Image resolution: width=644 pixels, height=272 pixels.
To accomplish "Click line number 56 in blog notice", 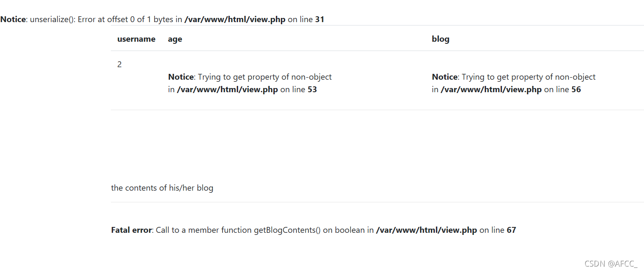I will pos(576,89).
